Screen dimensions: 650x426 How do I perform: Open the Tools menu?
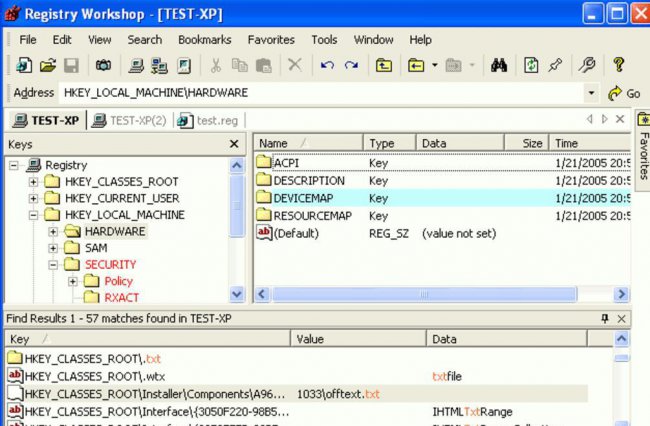click(324, 40)
